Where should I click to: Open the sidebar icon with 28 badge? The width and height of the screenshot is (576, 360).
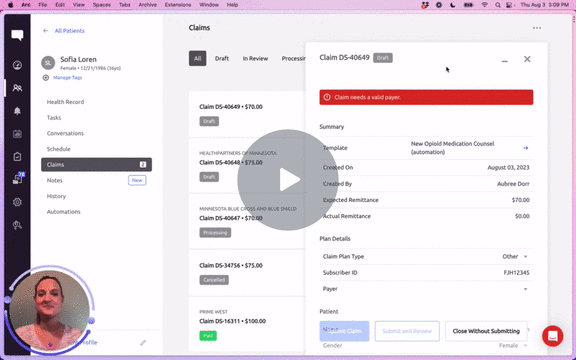pyautogui.click(x=18, y=178)
